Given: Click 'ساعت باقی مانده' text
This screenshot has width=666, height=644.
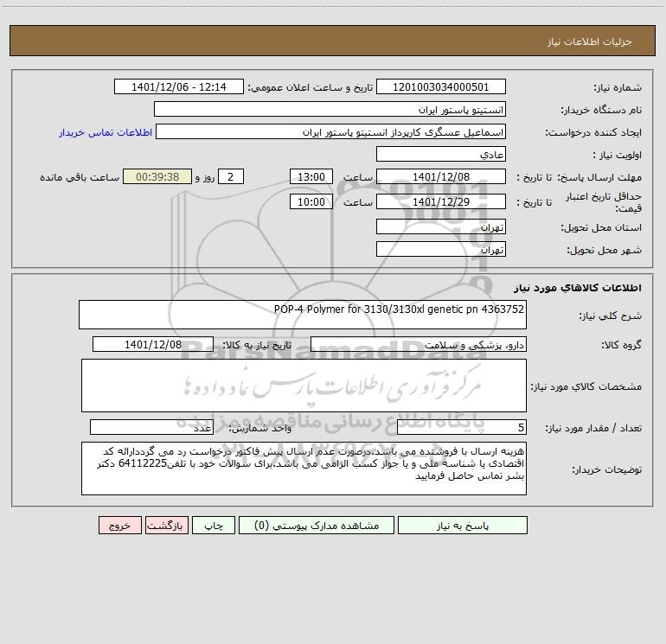Looking at the screenshot, I should pyautogui.click(x=80, y=177).
